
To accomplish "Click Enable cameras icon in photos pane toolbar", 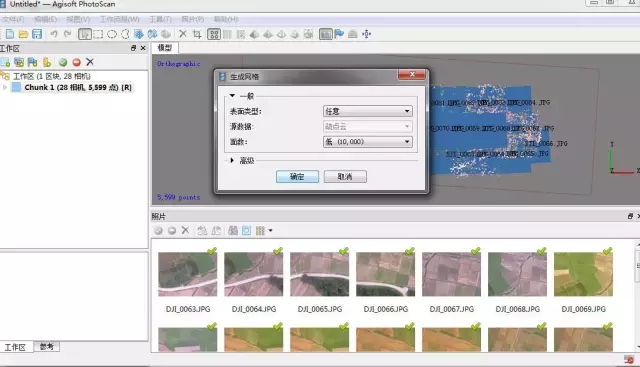I will pos(158,231).
